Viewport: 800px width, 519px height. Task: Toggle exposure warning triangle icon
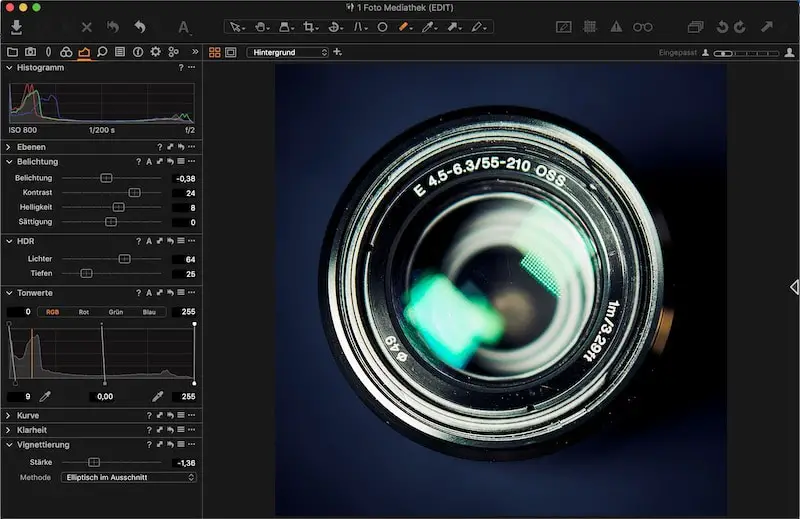pyautogui.click(x=616, y=27)
